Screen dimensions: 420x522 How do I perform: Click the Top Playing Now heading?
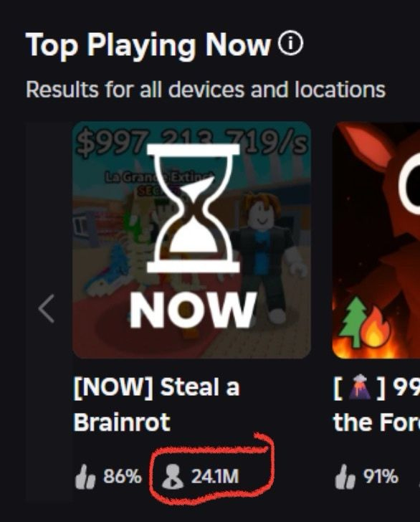148,44
